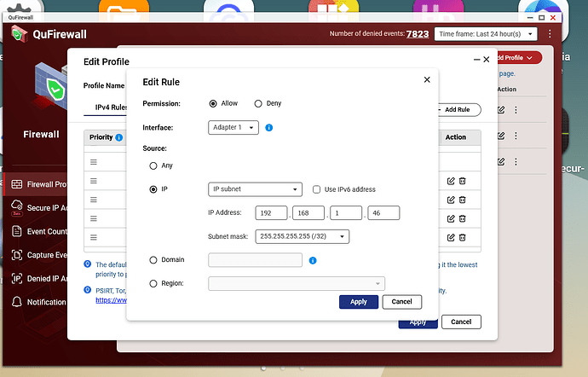Click the third IP octet field 1
The height and width of the screenshot is (377, 588).
click(346, 213)
